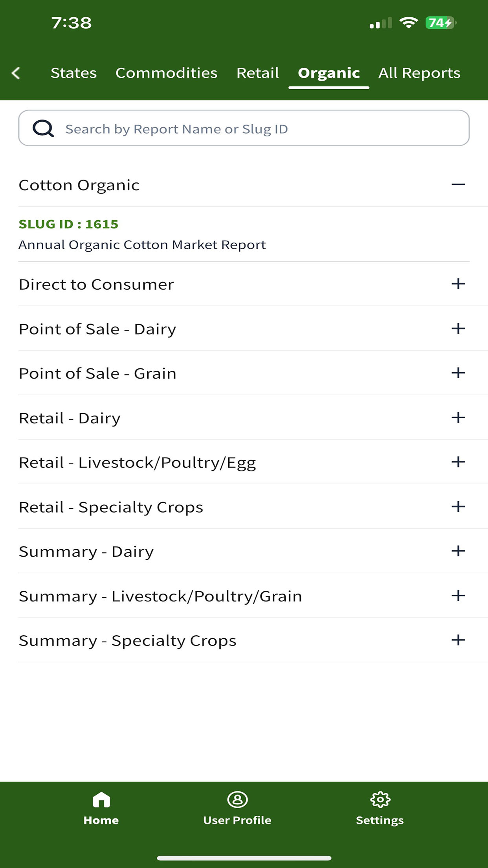Open the User Profile icon
This screenshot has height=868, width=488.
tap(237, 800)
